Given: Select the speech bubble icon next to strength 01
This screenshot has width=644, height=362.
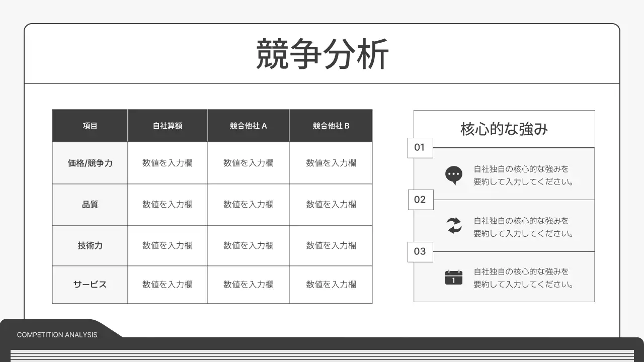Looking at the screenshot, I should pos(454,174).
